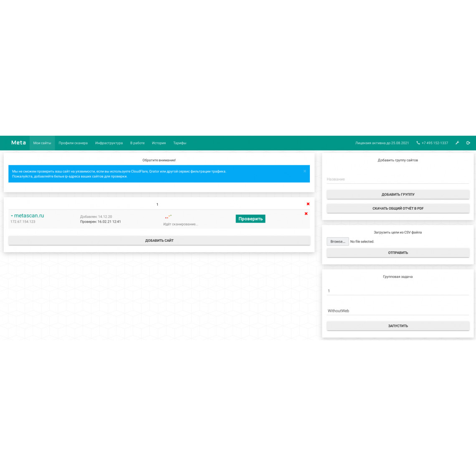Open the Meta logo home link
This screenshot has height=476, width=476.
18,143
